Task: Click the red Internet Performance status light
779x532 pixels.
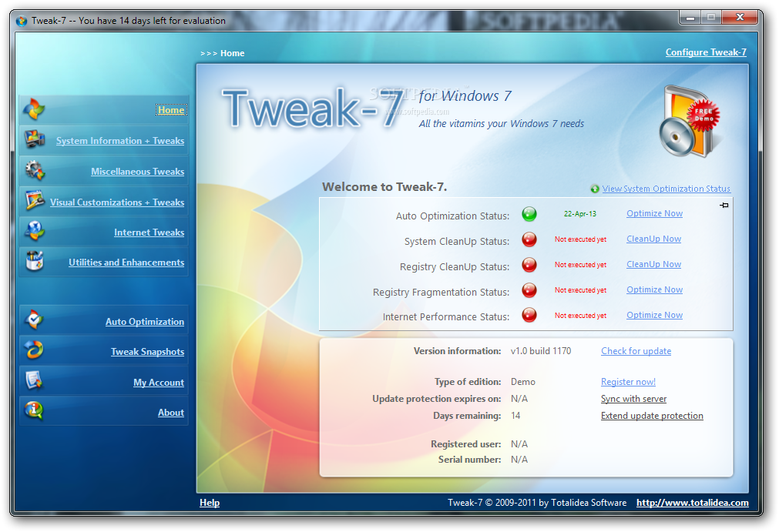Action: pyautogui.click(x=529, y=315)
